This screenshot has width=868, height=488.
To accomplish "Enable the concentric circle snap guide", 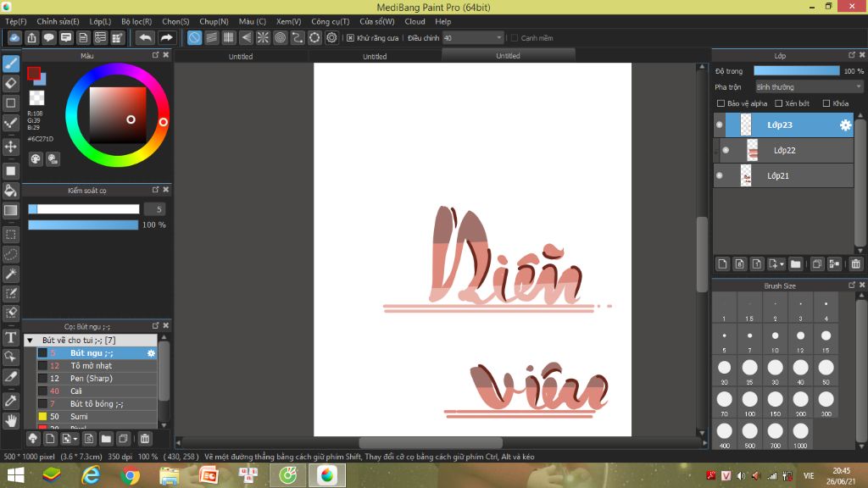I will (280, 37).
